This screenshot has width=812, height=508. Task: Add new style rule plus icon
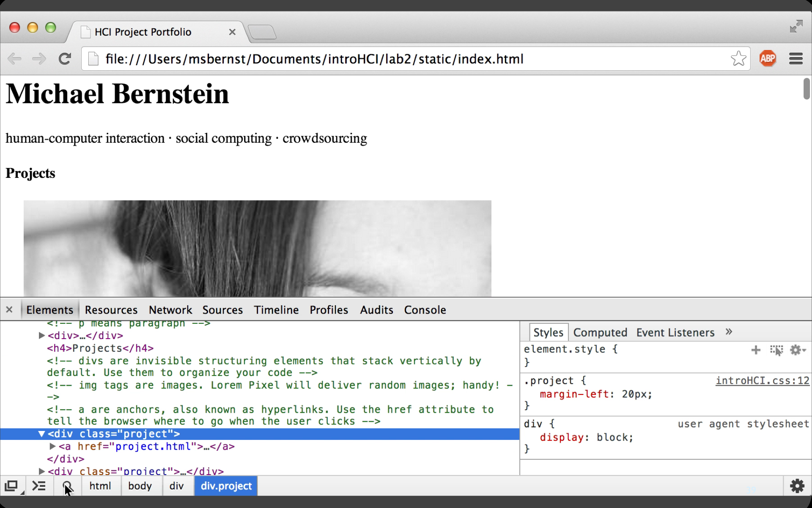click(756, 350)
